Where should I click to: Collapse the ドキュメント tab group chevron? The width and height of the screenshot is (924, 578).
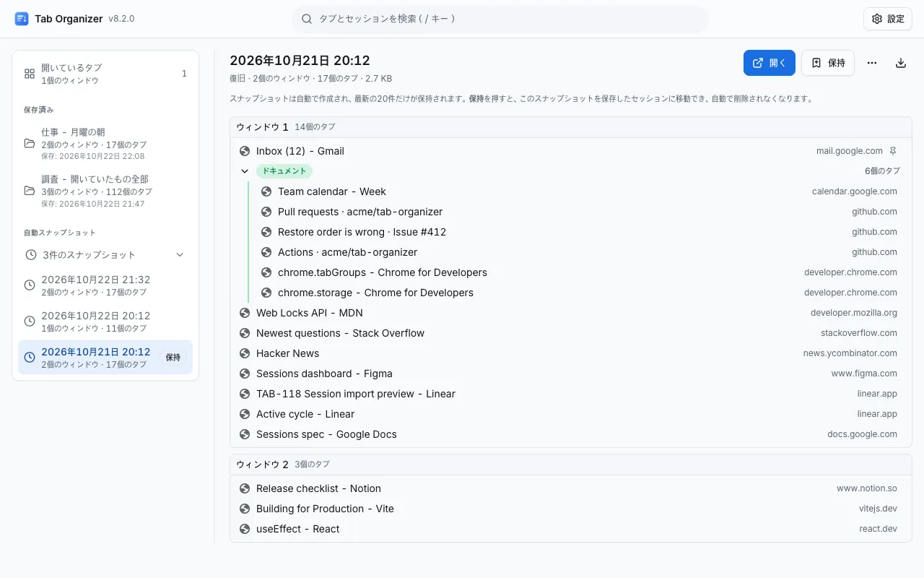click(245, 171)
